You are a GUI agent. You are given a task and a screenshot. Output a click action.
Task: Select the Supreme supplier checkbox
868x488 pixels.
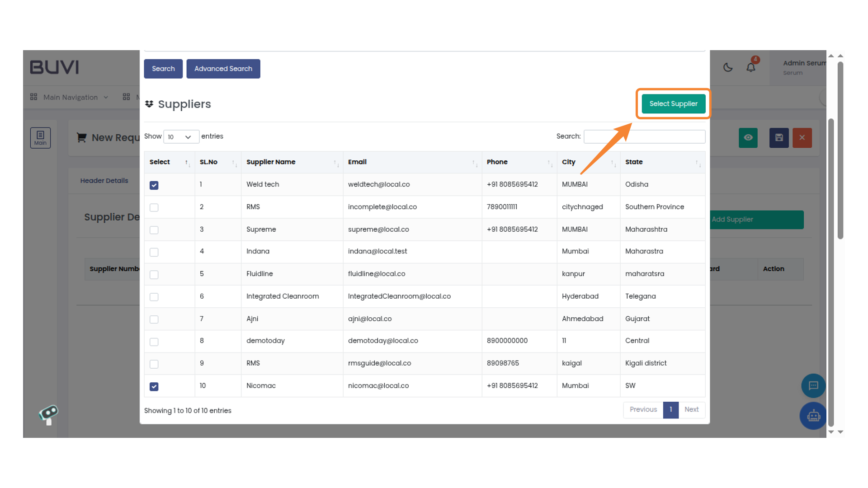click(154, 230)
